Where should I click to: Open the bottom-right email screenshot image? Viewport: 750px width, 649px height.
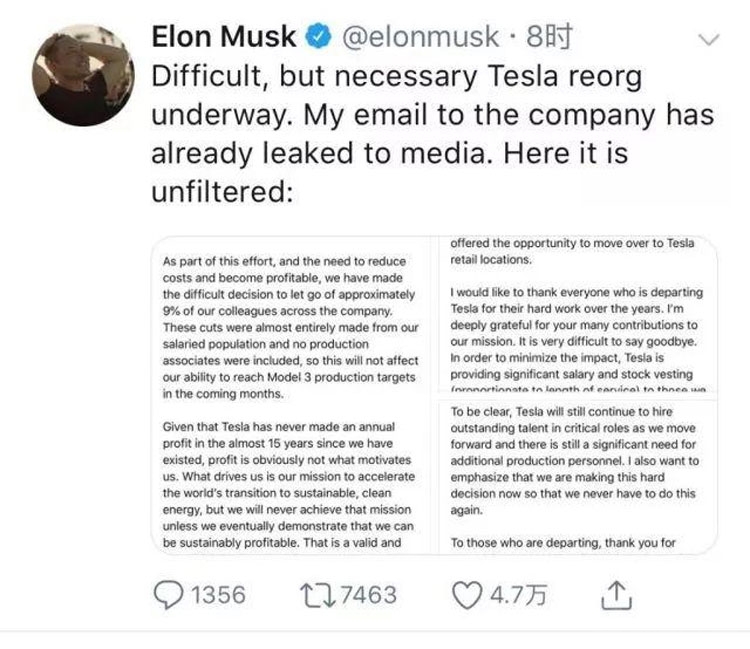pyautogui.click(x=579, y=476)
